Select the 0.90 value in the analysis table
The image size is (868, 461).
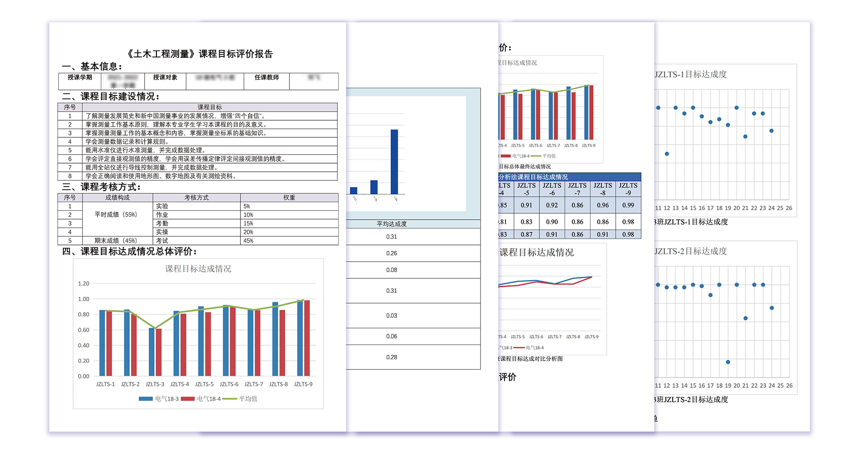552,222
